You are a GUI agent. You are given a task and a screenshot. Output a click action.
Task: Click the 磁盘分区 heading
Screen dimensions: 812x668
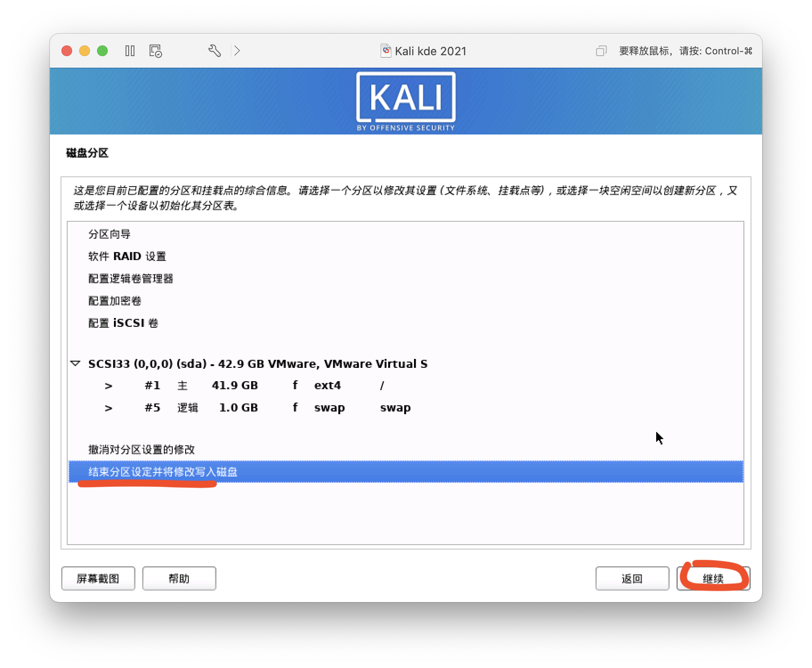87,153
